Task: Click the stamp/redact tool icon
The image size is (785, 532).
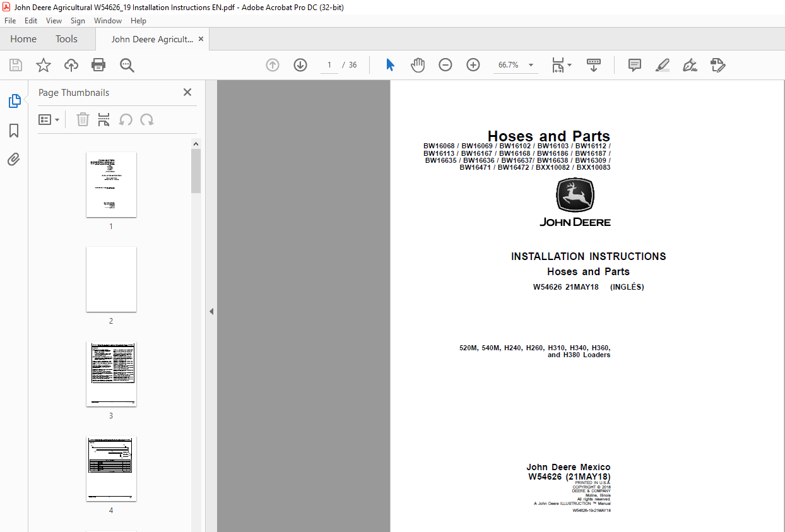Action: coord(718,65)
